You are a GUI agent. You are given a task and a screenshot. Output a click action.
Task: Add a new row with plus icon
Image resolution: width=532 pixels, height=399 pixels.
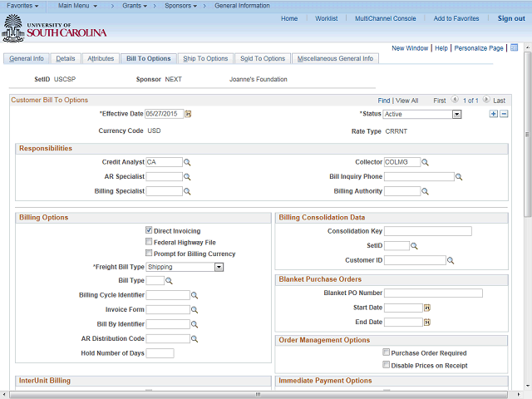[494, 114]
